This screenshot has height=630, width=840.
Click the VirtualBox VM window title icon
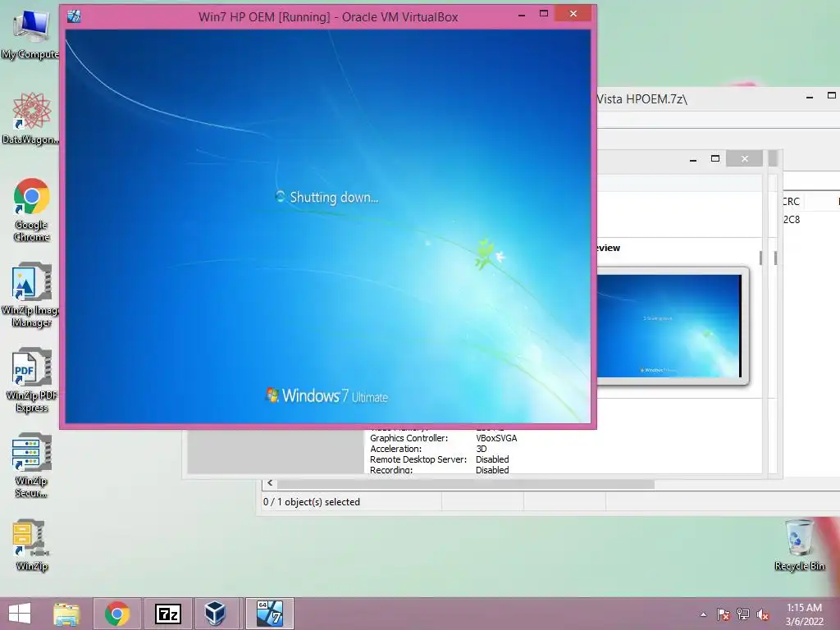tap(74, 16)
